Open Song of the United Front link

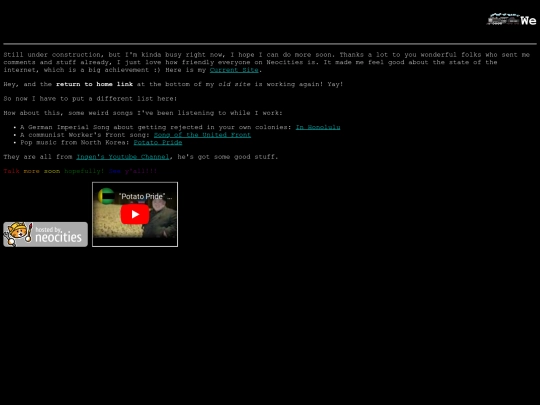click(202, 135)
